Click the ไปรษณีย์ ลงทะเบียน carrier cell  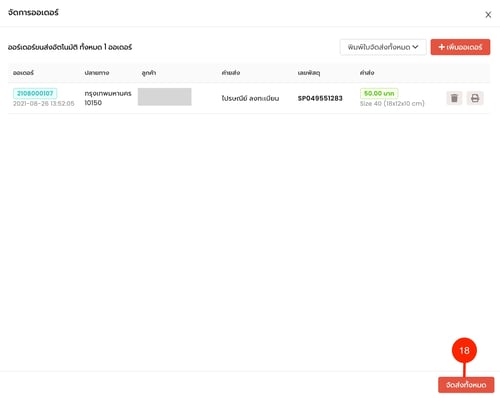click(250, 98)
